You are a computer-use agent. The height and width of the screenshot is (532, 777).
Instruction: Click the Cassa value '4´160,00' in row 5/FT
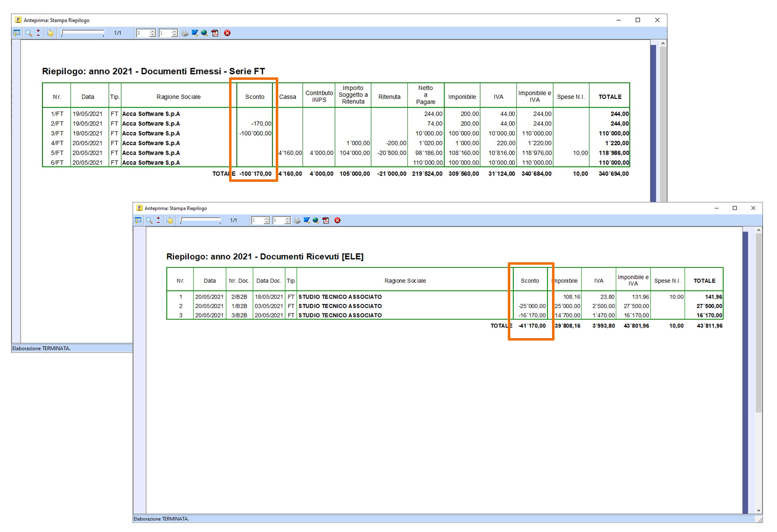coord(290,153)
